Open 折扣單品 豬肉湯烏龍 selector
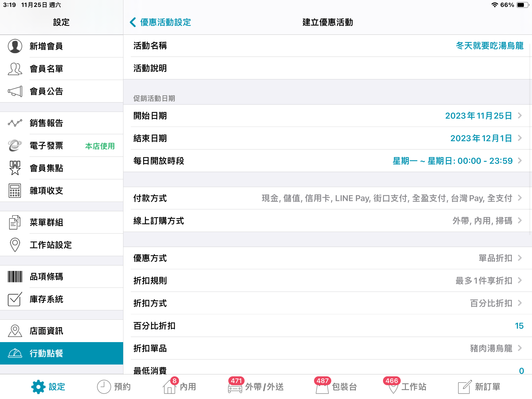The width and height of the screenshot is (532, 399). point(328,348)
